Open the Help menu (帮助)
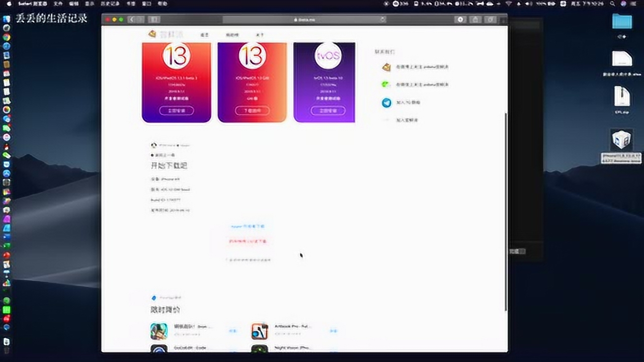644x362 pixels. (163, 4)
